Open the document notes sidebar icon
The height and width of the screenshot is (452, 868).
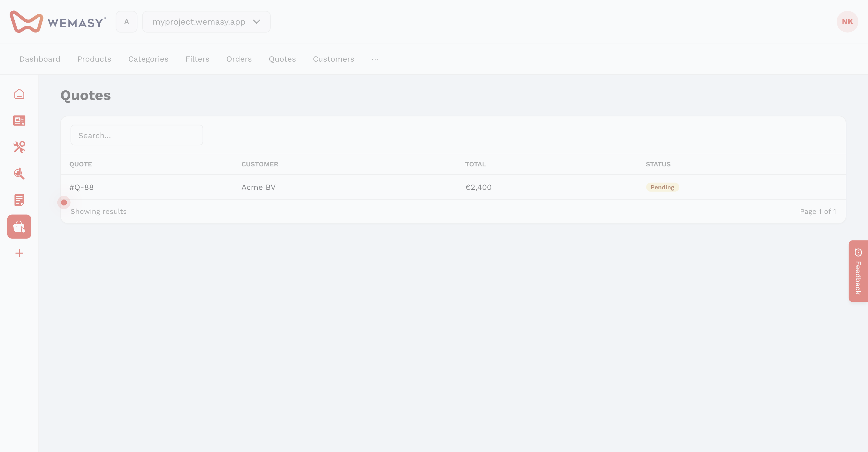(x=19, y=200)
